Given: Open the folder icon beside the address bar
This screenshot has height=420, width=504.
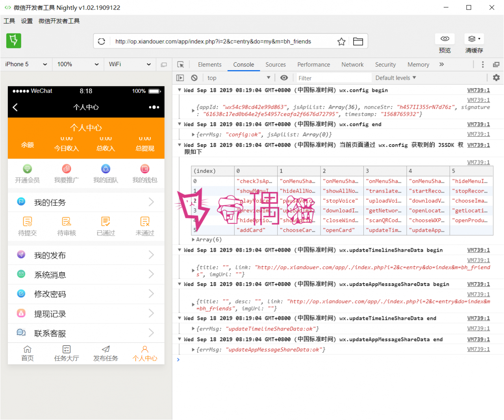Looking at the screenshot, I should coord(358,41).
